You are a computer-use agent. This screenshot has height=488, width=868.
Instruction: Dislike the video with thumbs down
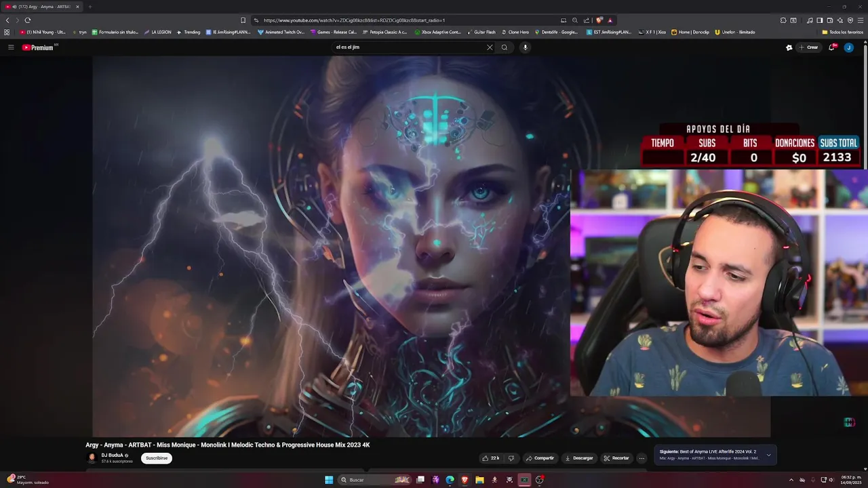click(511, 458)
